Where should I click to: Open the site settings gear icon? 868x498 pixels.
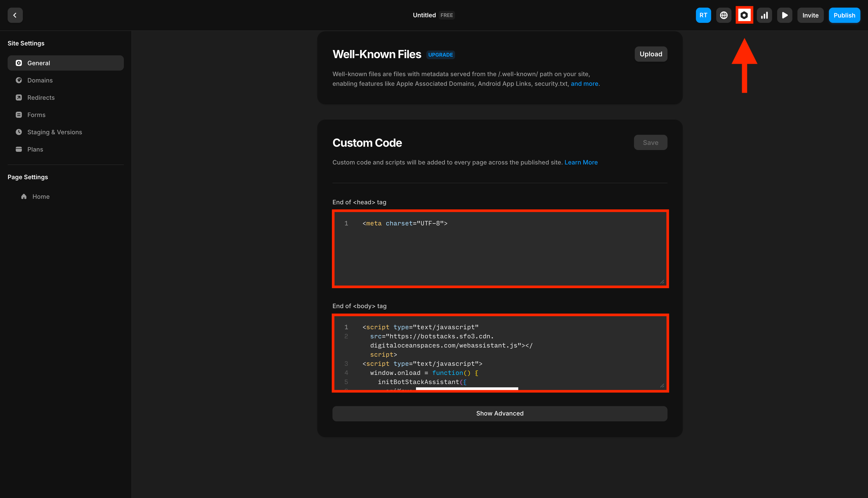coord(744,15)
